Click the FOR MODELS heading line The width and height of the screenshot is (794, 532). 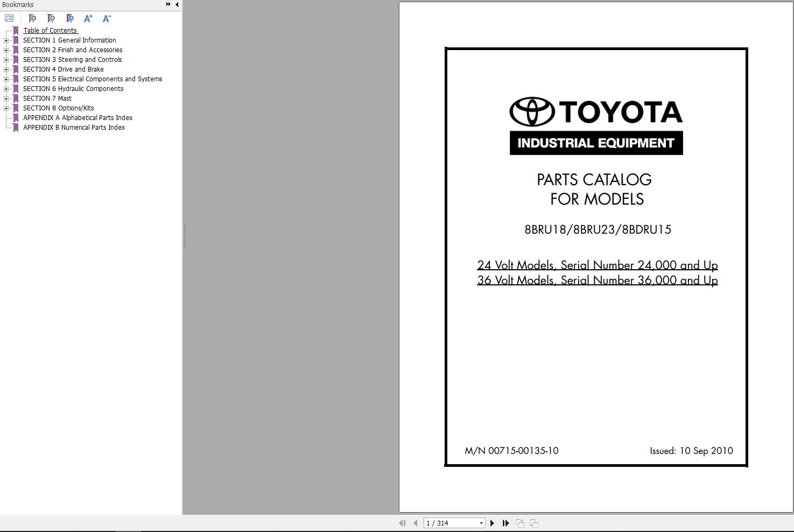(x=597, y=199)
